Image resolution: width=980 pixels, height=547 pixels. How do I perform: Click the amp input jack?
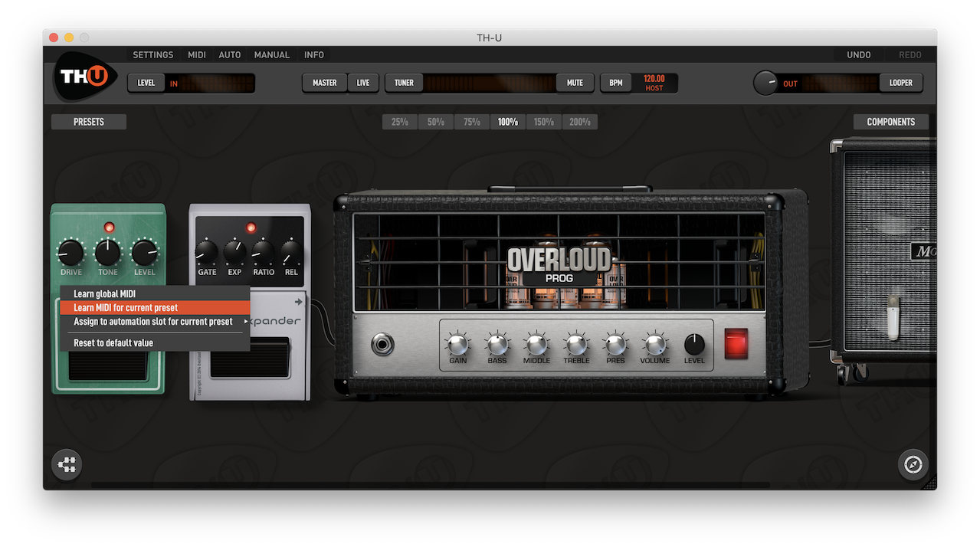[x=383, y=344]
